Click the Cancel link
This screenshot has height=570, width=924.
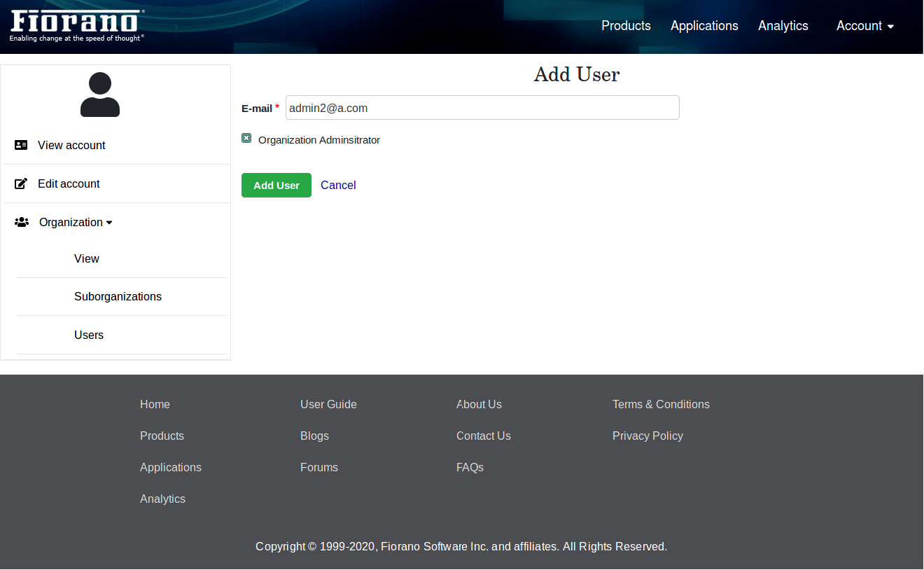[x=338, y=185]
